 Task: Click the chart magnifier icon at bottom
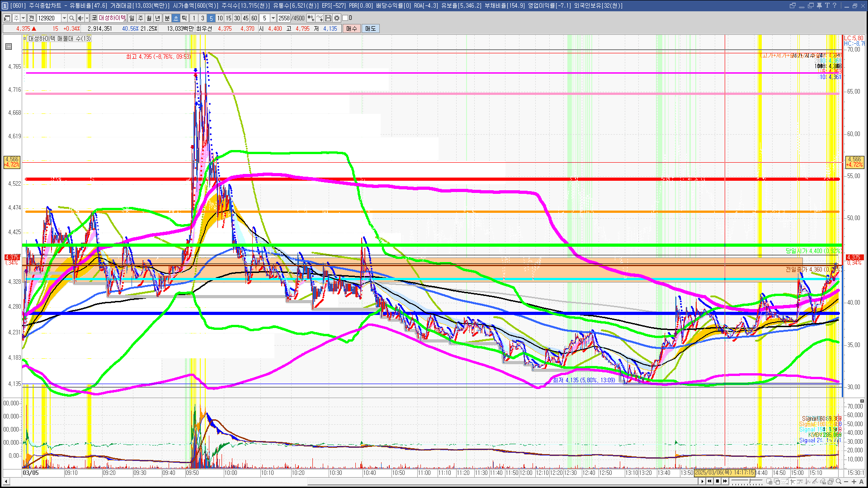839,482
